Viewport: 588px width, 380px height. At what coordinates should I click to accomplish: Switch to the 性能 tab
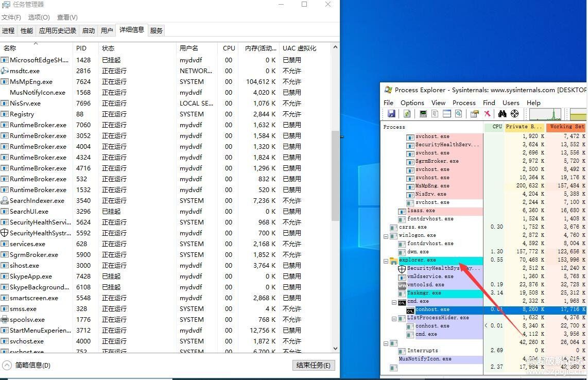[x=26, y=30]
